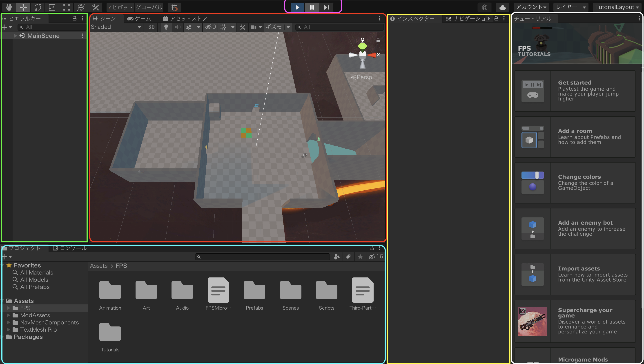The height and width of the screenshot is (364, 644).
Task: Open the Get started tutorial
Action: [x=575, y=91]
